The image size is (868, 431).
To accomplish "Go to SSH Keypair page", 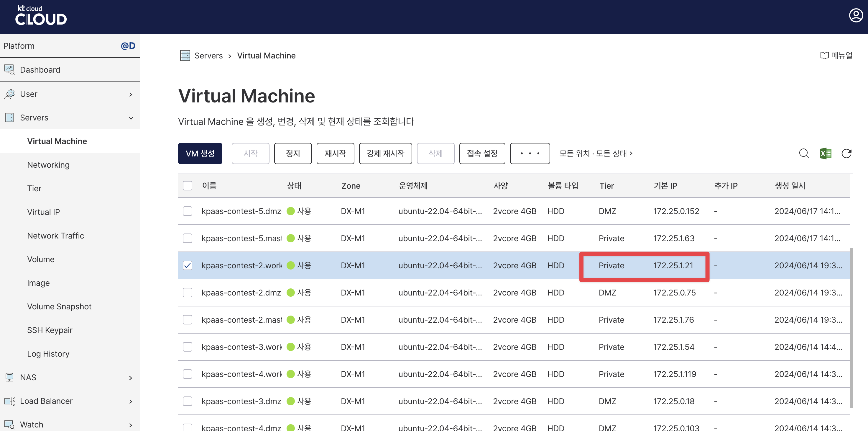I will point(50,330).
